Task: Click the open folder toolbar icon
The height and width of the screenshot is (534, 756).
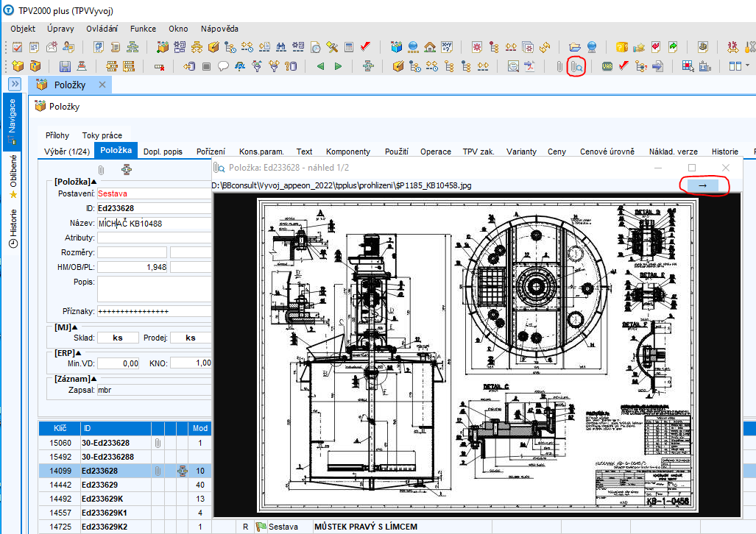Action: [x=575, y=47]
